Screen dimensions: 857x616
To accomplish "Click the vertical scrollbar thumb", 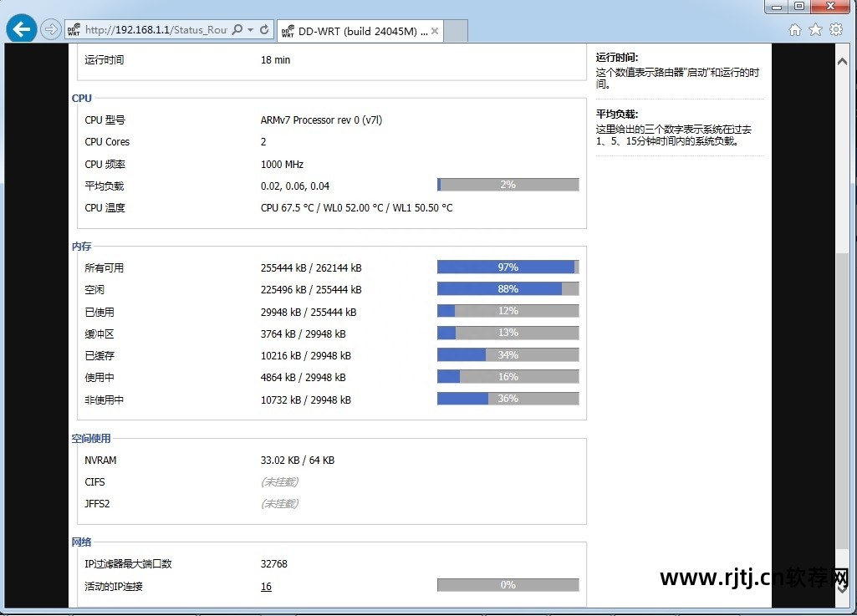I will 842,402.
